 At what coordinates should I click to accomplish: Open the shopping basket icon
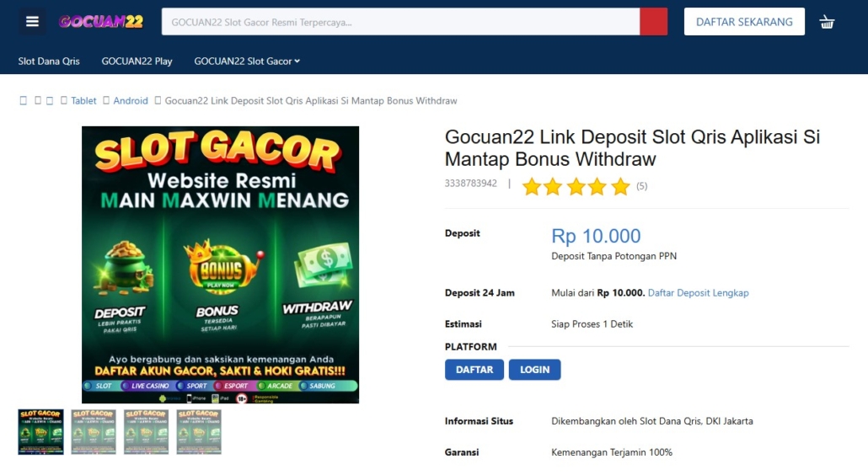click(x=827, y=22)
